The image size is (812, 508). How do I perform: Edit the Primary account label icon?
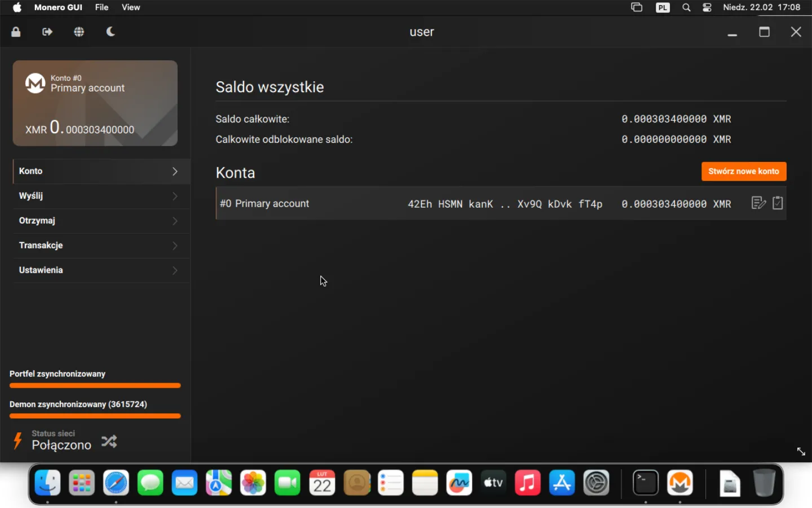pyautogui.click(x=758, y=203)
